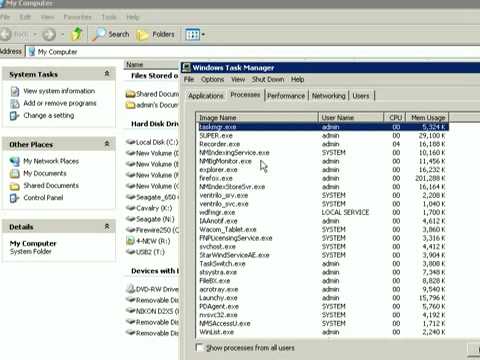Open My Documents link in Other Places

click(45, 173)
